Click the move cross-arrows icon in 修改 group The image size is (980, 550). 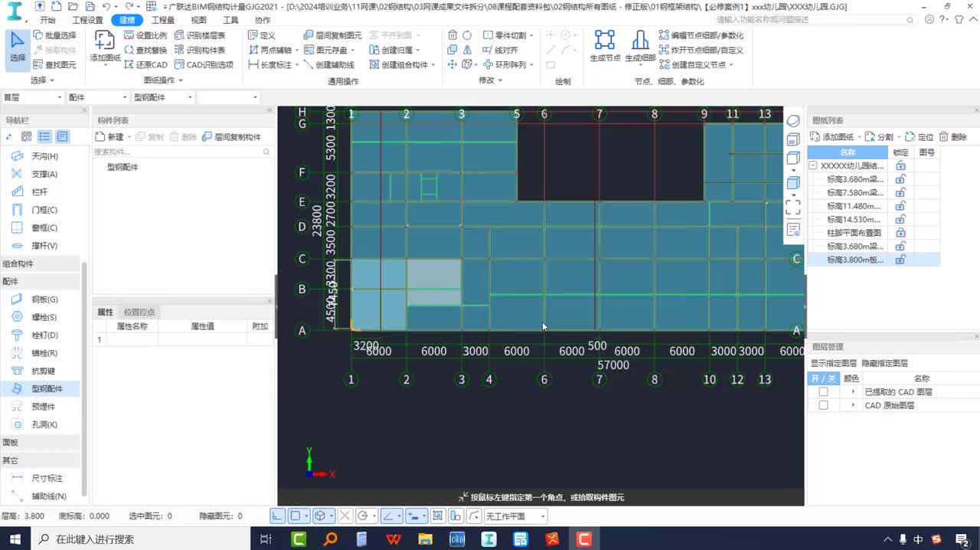click(452, 65)
